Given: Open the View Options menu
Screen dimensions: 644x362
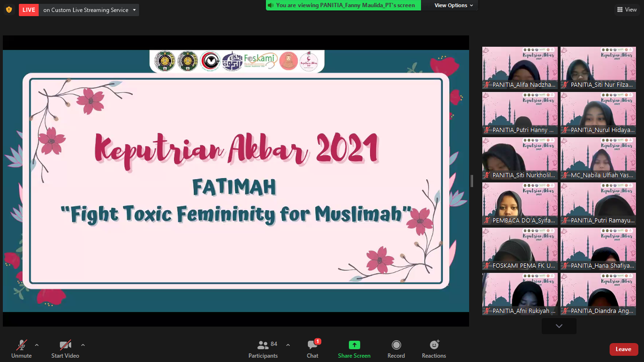Looking at the screenshot, I should tap(454, 5).
